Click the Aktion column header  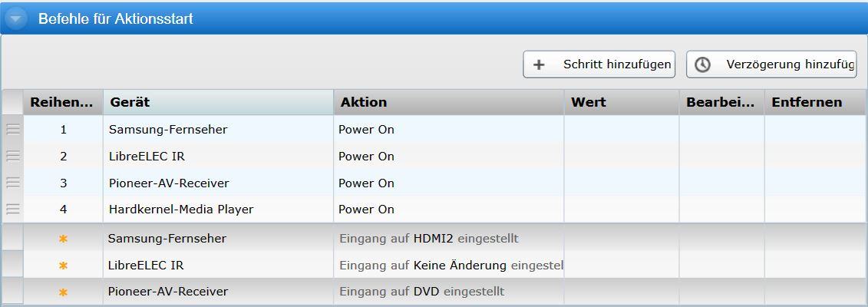coord(448,102)
